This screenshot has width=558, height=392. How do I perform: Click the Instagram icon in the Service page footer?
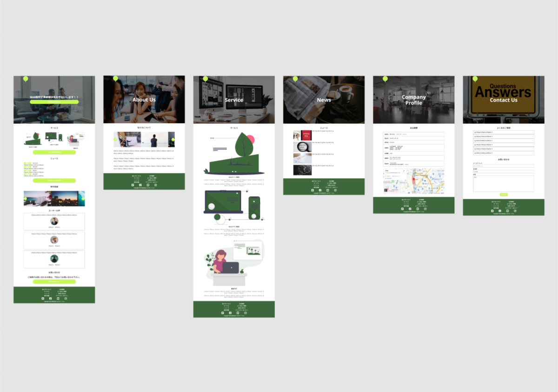click(x=246, y=313)
